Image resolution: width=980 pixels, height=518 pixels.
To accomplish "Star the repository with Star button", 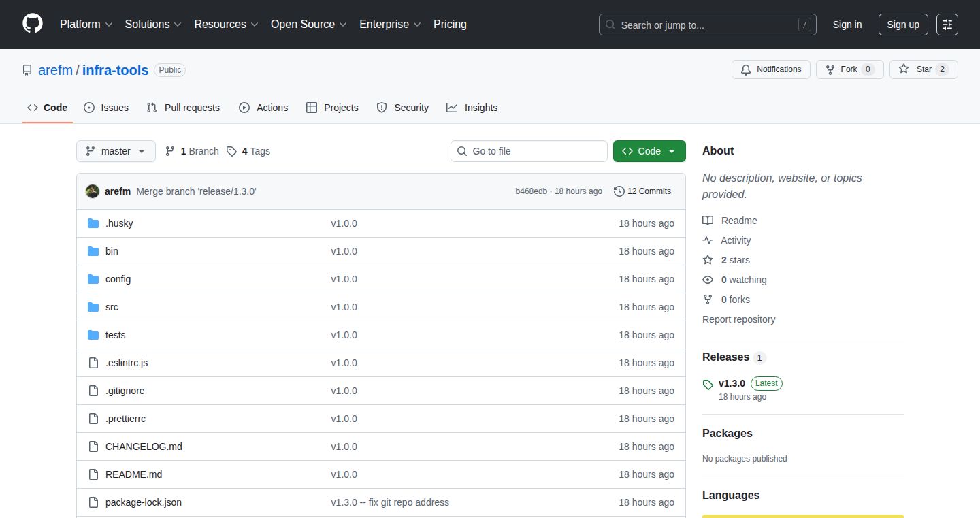I will [924, 69].
